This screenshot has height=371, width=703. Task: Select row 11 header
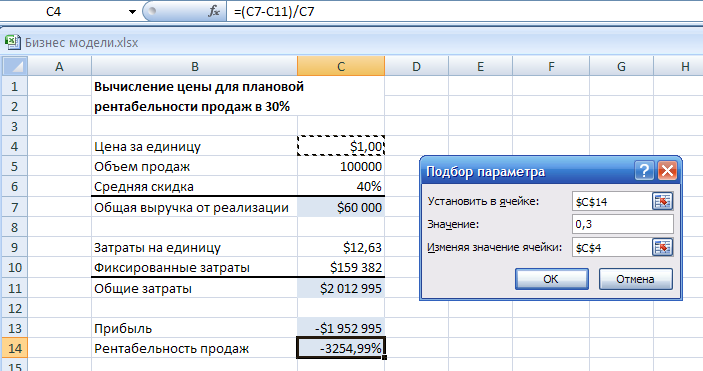point(15,288)
